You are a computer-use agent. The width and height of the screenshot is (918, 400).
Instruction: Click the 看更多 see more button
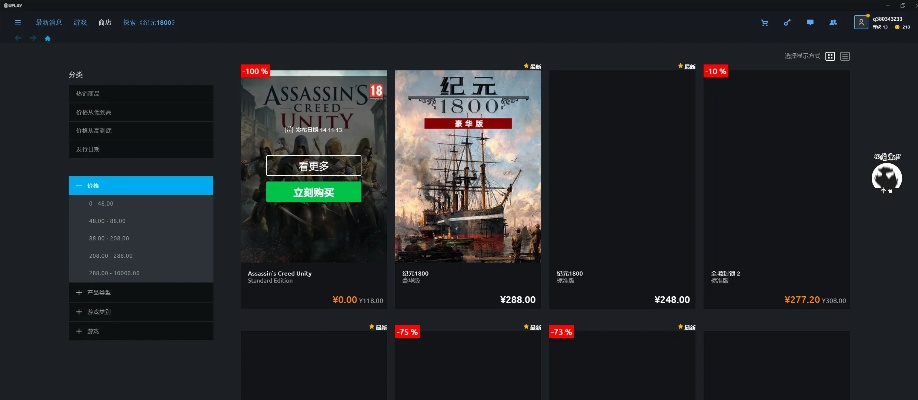tap(313, 166)
